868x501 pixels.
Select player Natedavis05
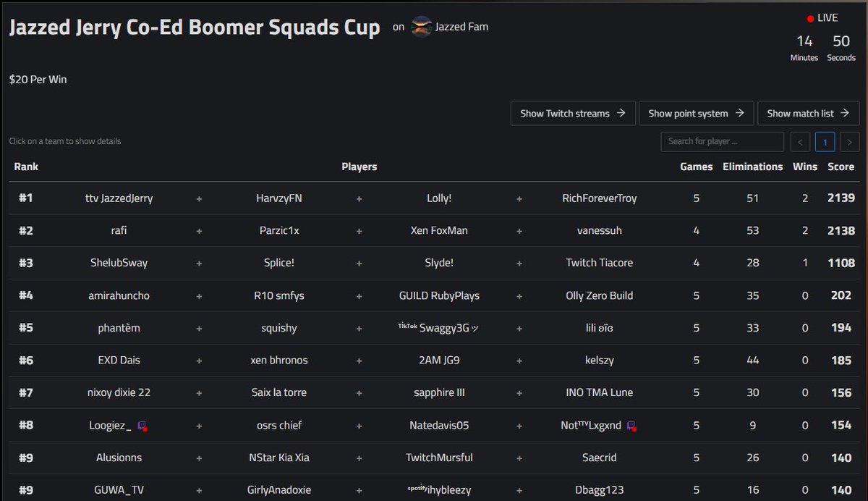[439, 425]
